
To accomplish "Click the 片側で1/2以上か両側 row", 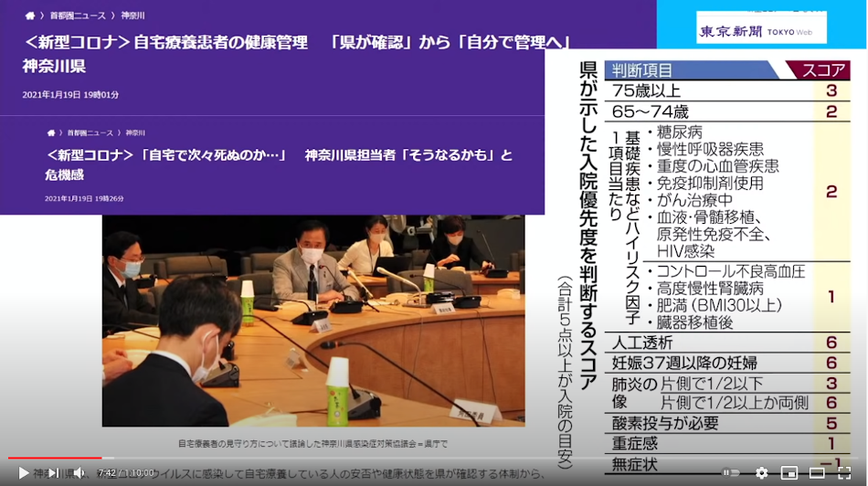I will [x=755, y=403].
